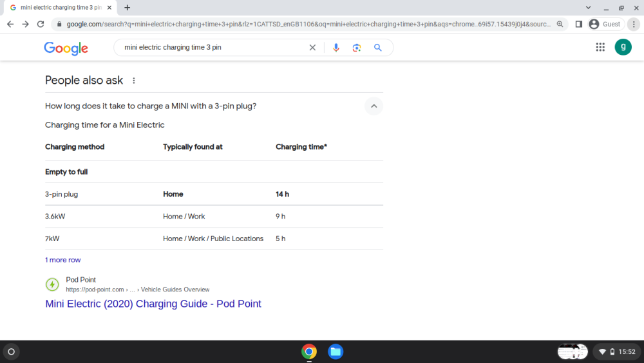
Task: Search by image with Google Lens
Action: [x=357, y=48]
